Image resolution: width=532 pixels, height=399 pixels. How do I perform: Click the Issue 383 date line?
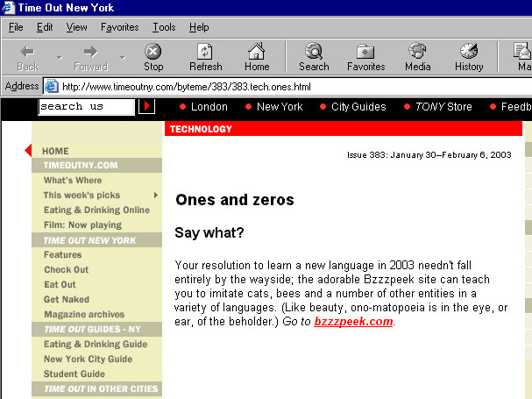pos(429,155)
